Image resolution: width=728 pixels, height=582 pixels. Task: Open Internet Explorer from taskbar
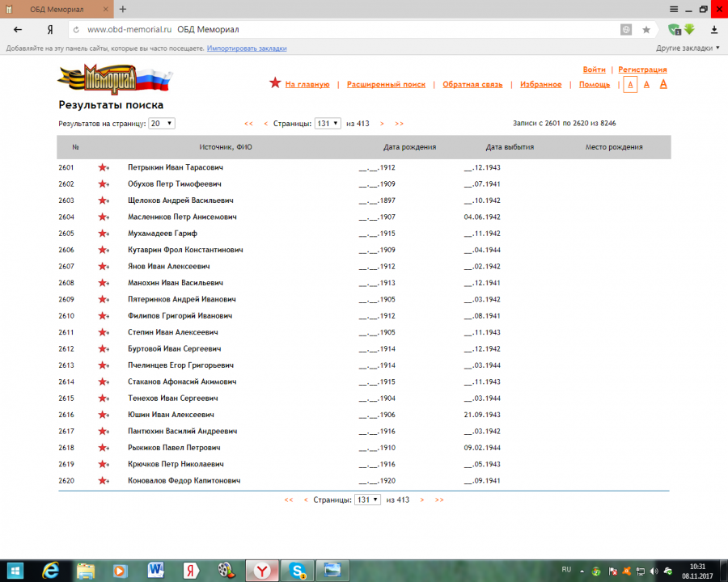click(x=50, y=570)
